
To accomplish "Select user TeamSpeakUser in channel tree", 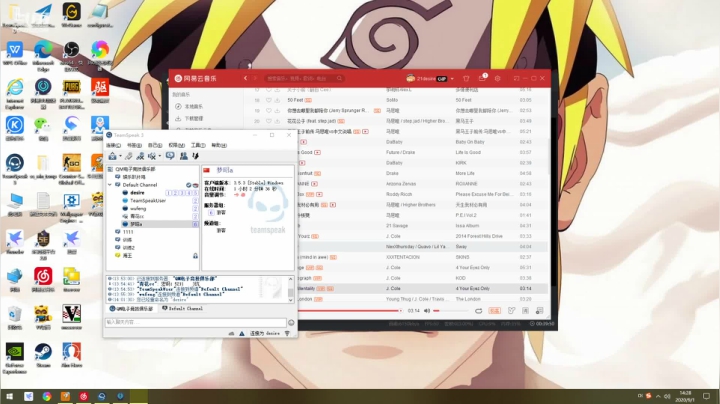I will 148,201.
